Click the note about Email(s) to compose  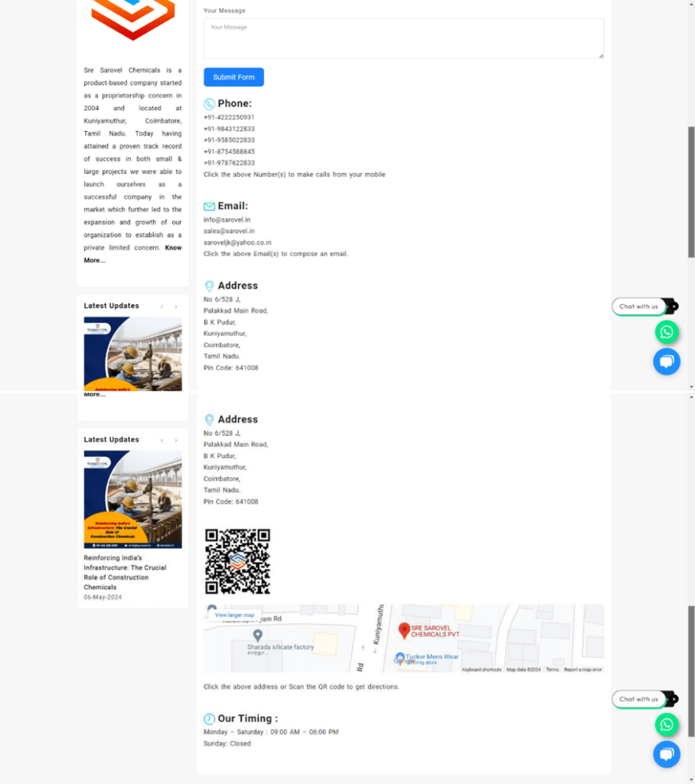pyautogui.click(x=276, y=254)
